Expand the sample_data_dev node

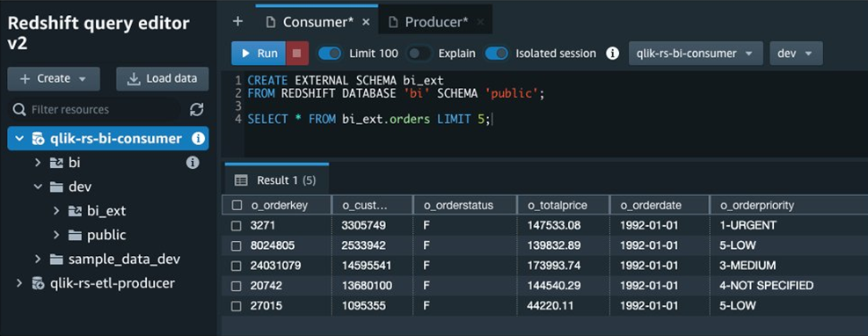tap(38, 259)
